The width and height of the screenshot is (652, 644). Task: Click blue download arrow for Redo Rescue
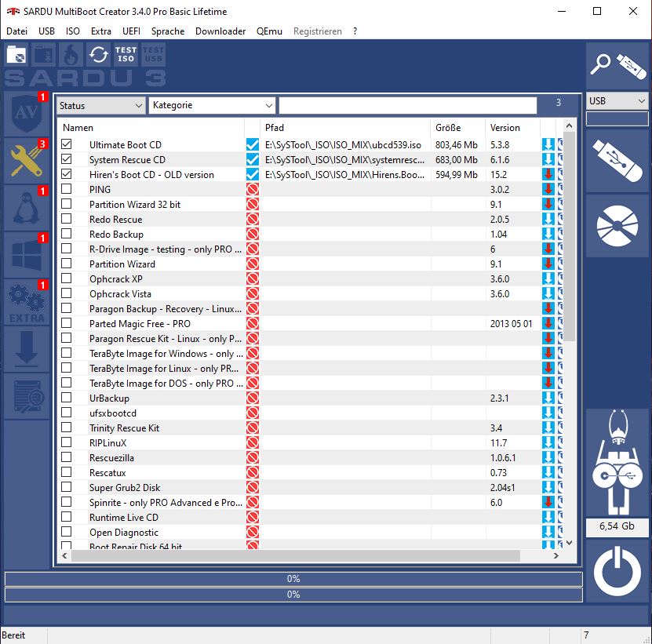[x=548, y=219]
